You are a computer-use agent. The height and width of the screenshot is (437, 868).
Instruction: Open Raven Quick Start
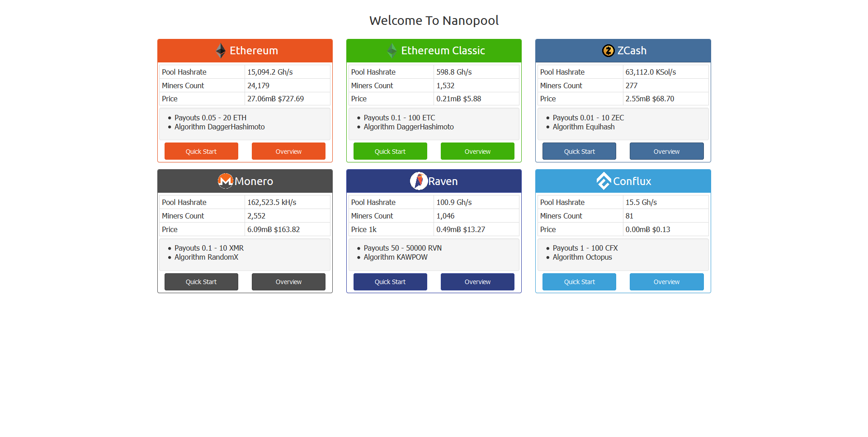click(x=390, y=282)
